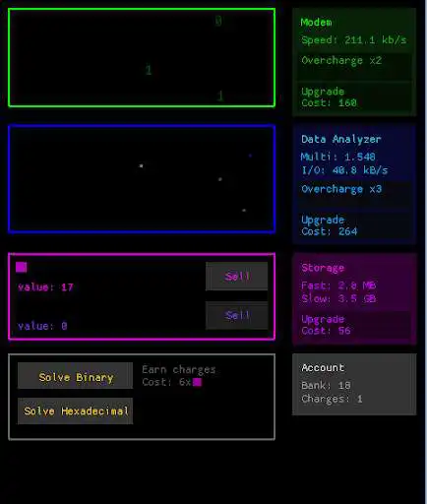Viewport: 427px width, 504px height.
Task: Select the Data Analyzer title
Action: pyautogui.click(x=341, y=139)
